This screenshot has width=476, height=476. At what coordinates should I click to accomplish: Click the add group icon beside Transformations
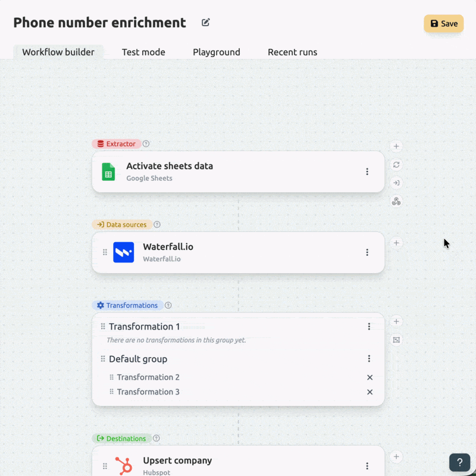[x=396, y=340]
